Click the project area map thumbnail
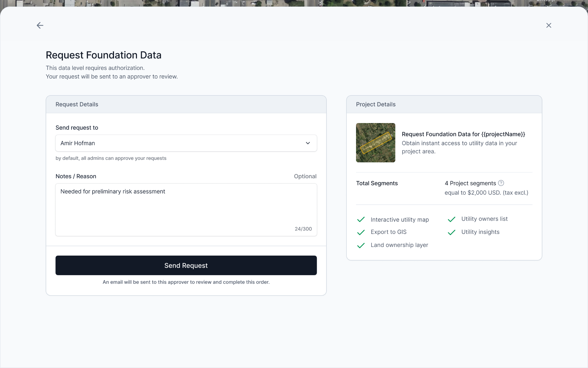This screenshot has width=588, height=368. (x=376, y=143)
